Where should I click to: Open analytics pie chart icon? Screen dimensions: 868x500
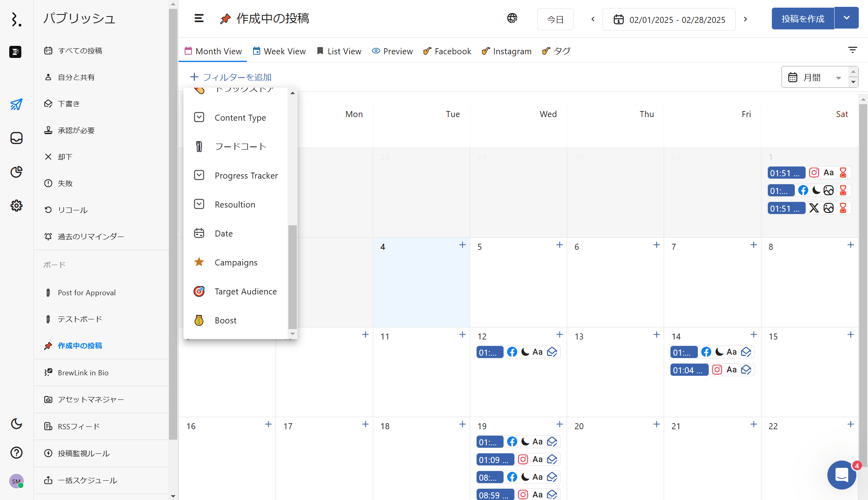[16, 172]
